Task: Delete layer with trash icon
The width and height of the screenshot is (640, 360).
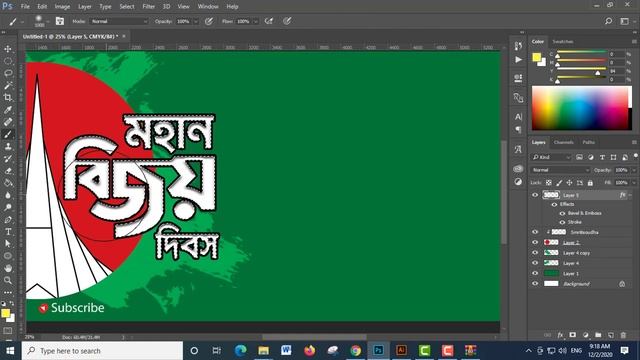Action: tap(623, 335)
